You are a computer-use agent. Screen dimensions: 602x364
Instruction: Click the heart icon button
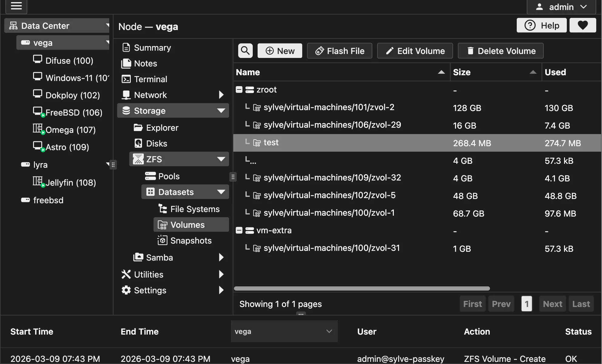[x=583, y=25]
